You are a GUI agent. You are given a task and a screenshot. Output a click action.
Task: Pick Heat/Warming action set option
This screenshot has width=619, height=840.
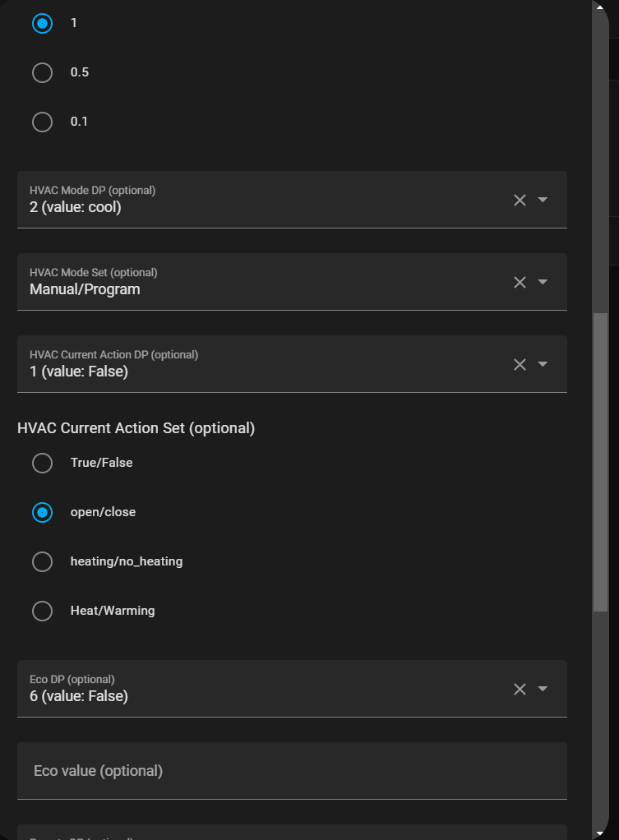click(42, 611)
